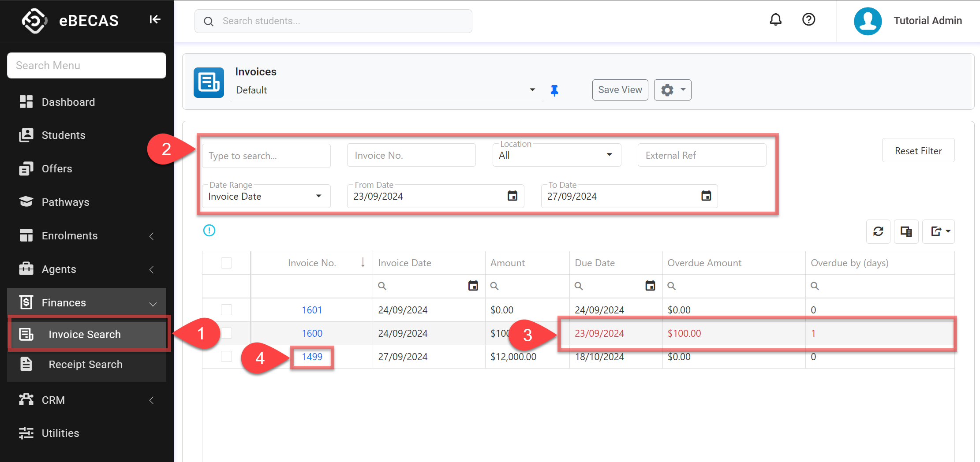Open Utilities menu item
Screen dimensions: 980x462
[x=86, y=433]
